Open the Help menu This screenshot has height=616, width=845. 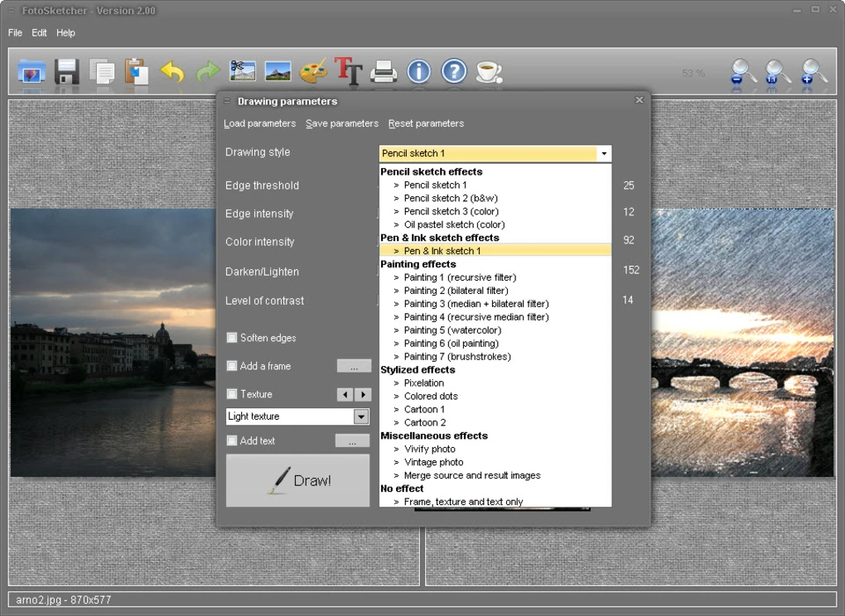[x=65, y=33]
